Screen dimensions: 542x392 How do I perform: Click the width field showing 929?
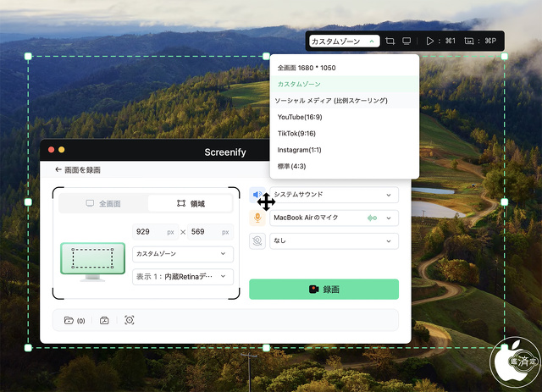[154, 231]
